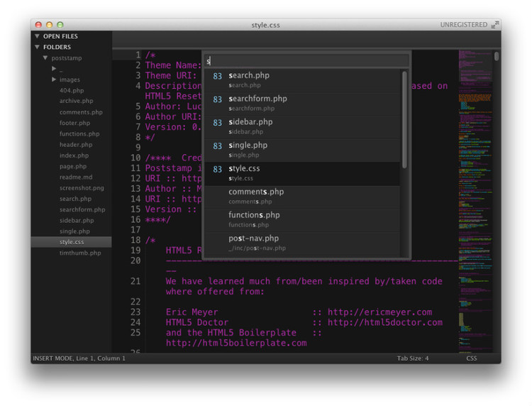
Task: Select timthumb.php in the file tree
Action: coord(79,253)
